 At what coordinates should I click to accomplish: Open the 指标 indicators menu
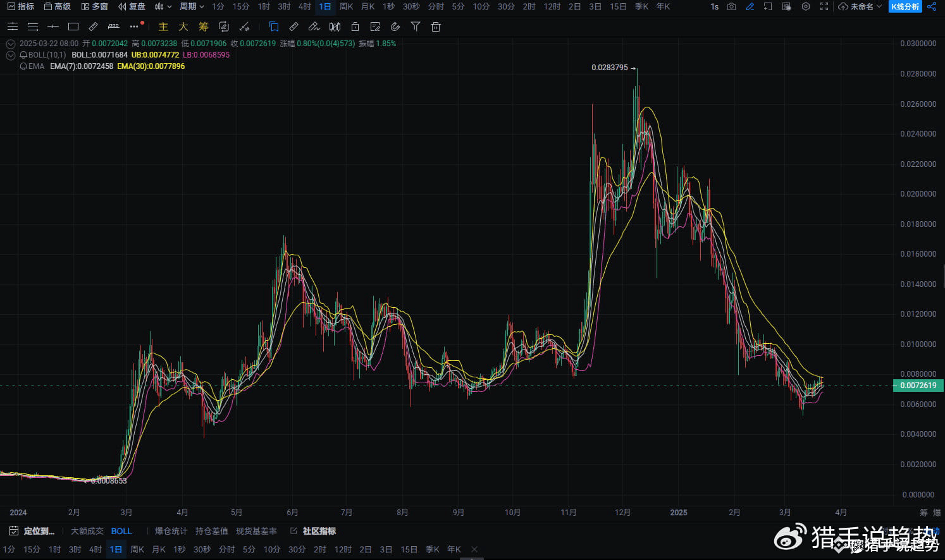[x=20, y=6]
